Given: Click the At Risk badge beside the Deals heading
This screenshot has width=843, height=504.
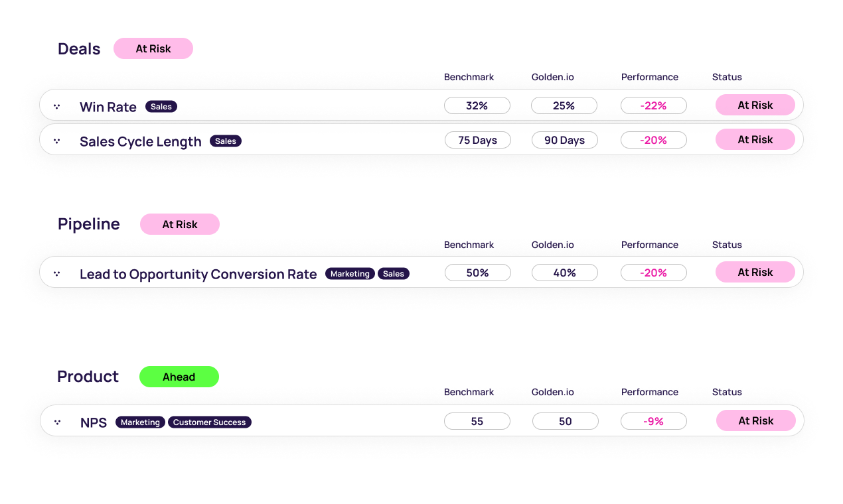Looking at the screenshot, I should (x=153, y=48).
